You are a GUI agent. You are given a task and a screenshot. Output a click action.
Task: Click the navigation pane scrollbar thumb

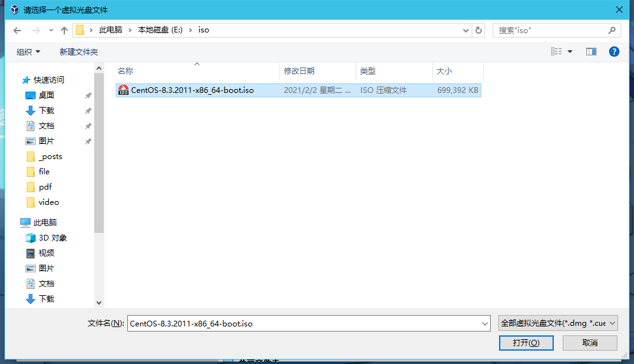click(99, 153)
